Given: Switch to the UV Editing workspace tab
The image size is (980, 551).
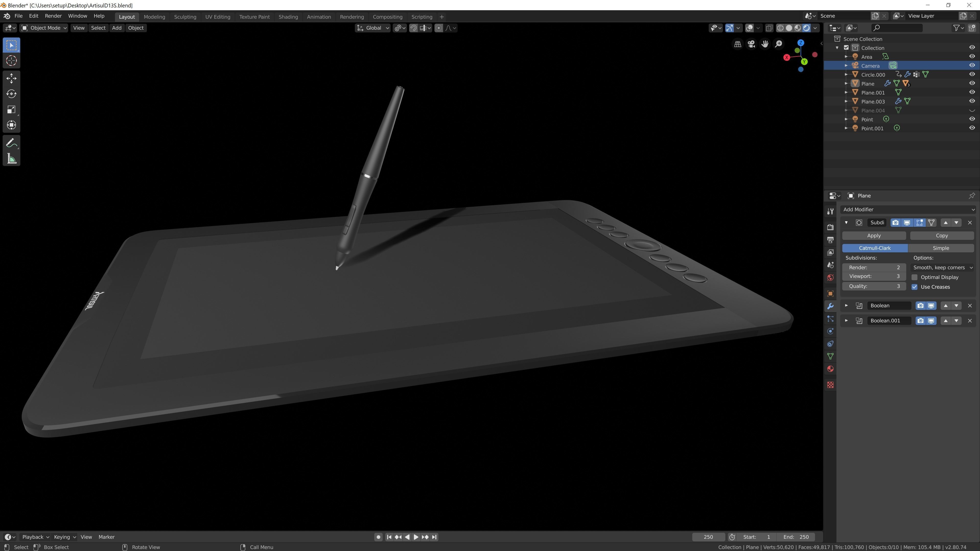Looking at the screenshot, I should pyautogui.click(x=218, y=17).
